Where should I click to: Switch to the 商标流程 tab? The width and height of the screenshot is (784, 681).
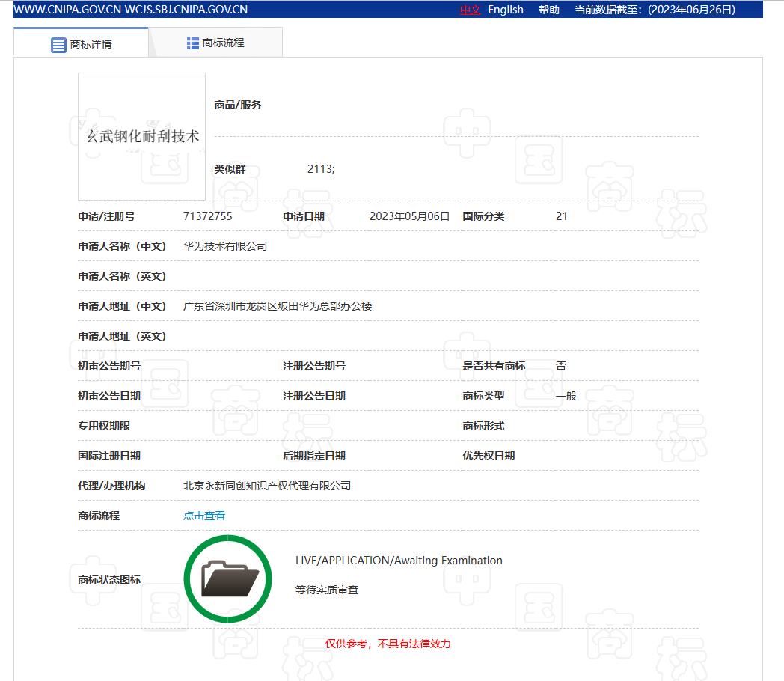[215, 43]
